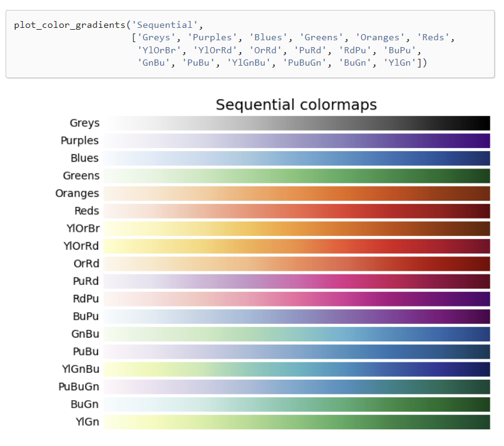Click the 'BuPu' label beside its gradient
This screenshot has width=504, height=446.
86,317
